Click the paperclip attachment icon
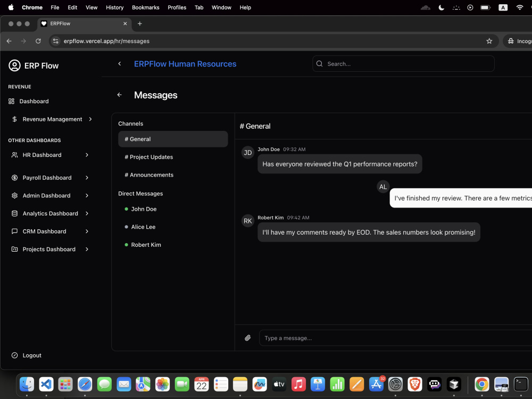The height and width of the screenshot is (399, 532). [248, 338]
